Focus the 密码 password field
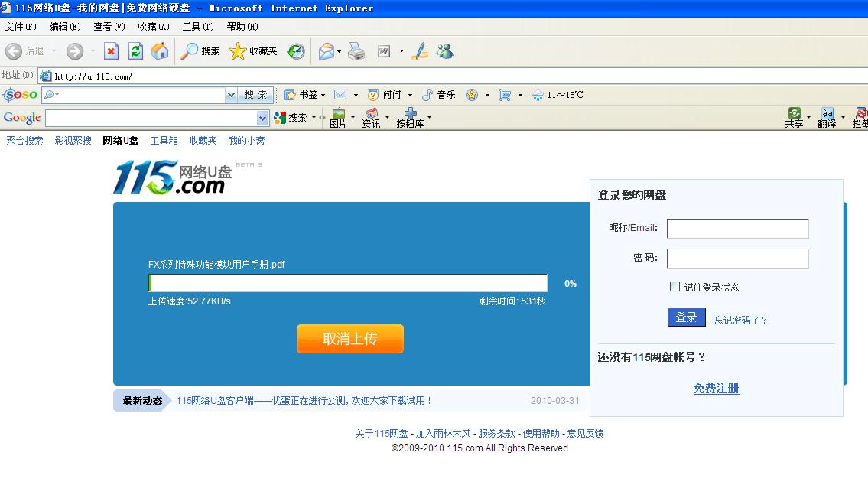Image resolution: width=868 pixels, height=485 pixels. click(737, 258)
